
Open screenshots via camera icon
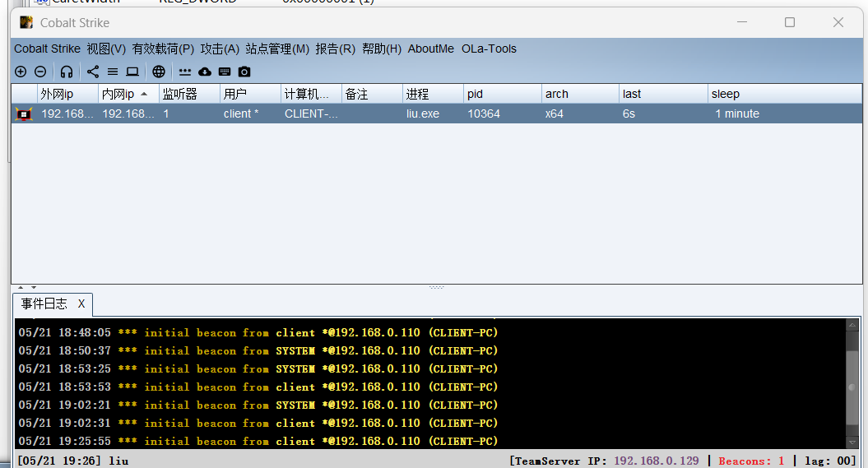[244, 72]
